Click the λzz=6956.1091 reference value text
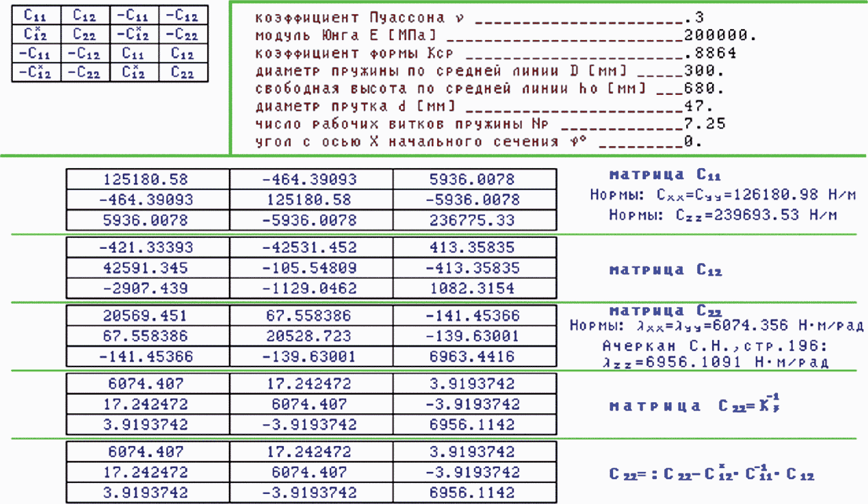868x504 pixels. tap(715, 362)
